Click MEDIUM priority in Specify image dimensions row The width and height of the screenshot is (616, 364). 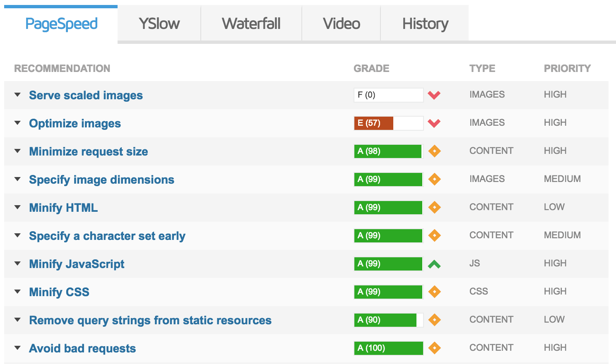click(x=562, y=179)
